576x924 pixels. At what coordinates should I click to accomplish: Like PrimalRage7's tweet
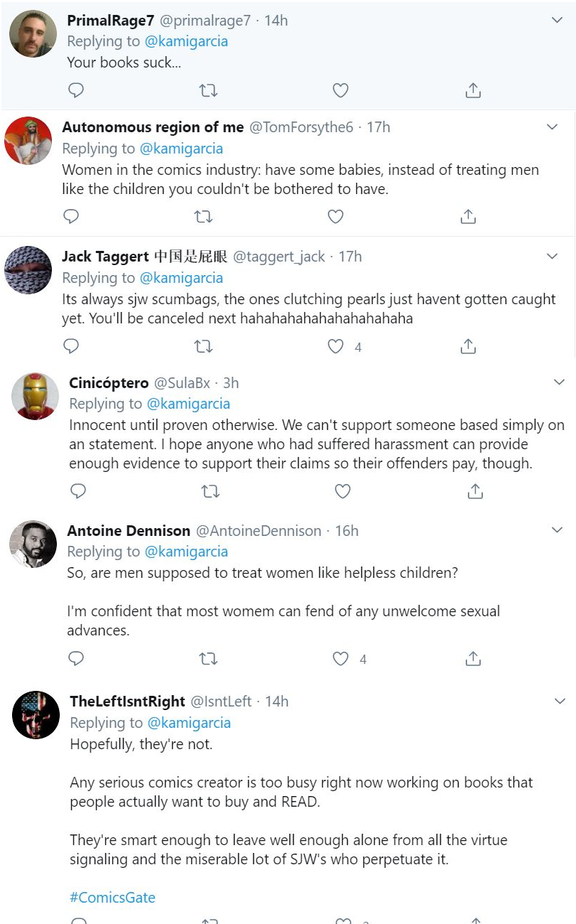point(341,90)
